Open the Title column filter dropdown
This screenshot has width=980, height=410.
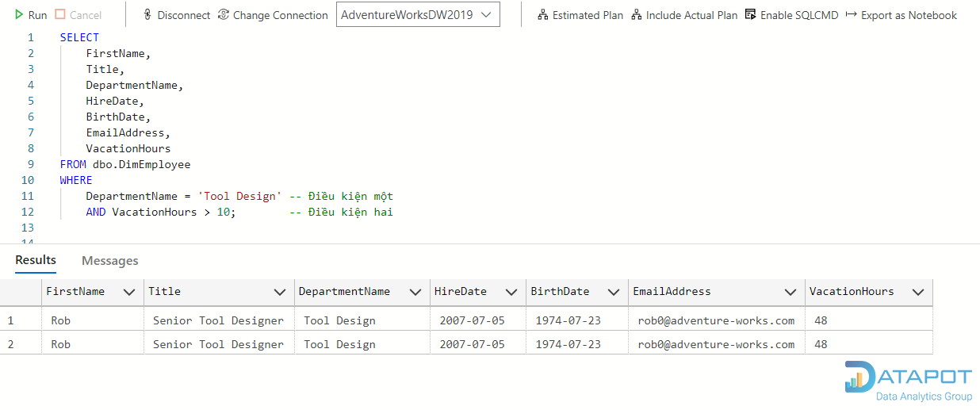point(280,292)
